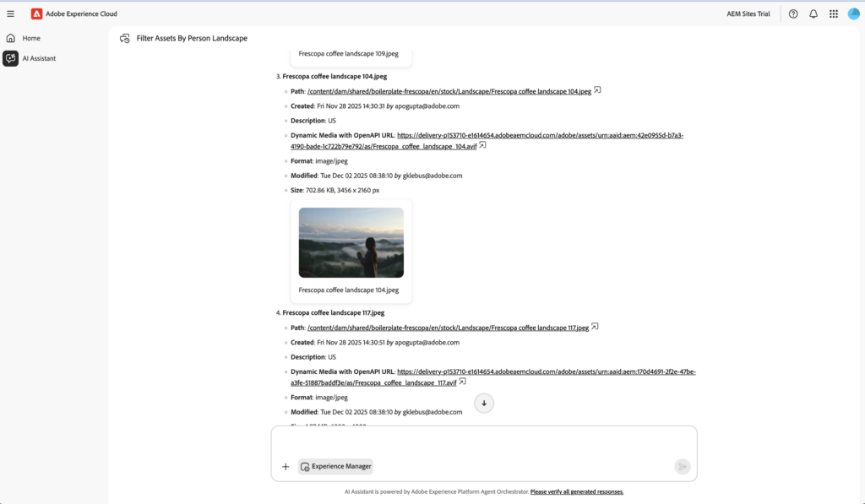
Task: Click into the chat message input field
Action: point(483,442)
